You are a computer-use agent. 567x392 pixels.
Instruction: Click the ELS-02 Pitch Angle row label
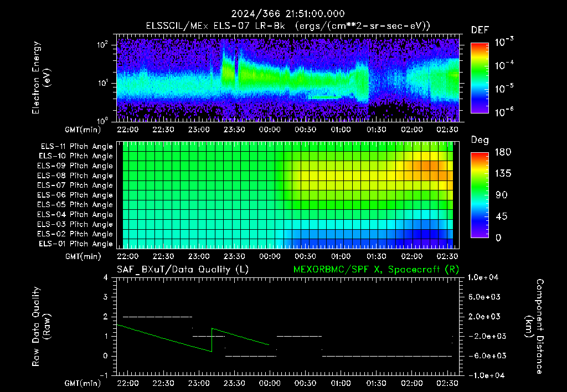(75, 234)
